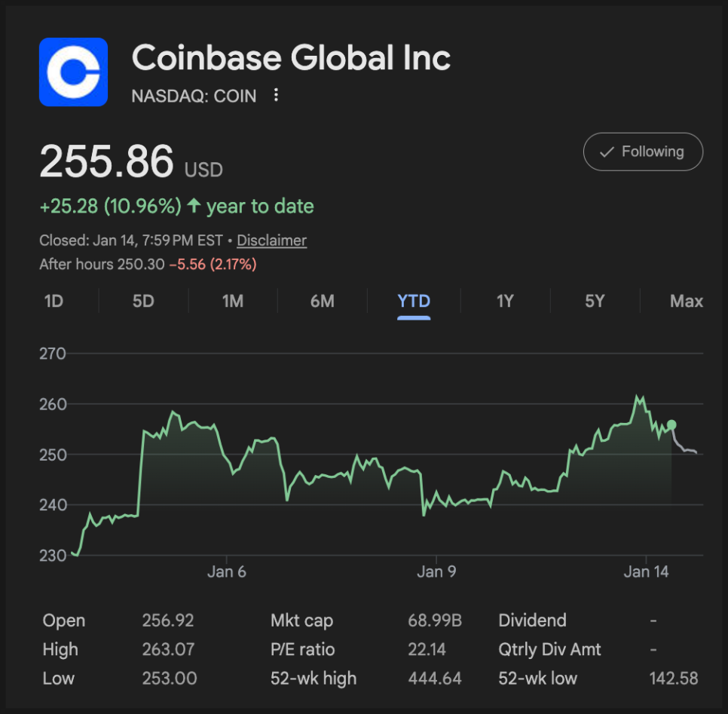Click the Coinbase Global Inc title
The image size is (728, 714).
point(291,58)
